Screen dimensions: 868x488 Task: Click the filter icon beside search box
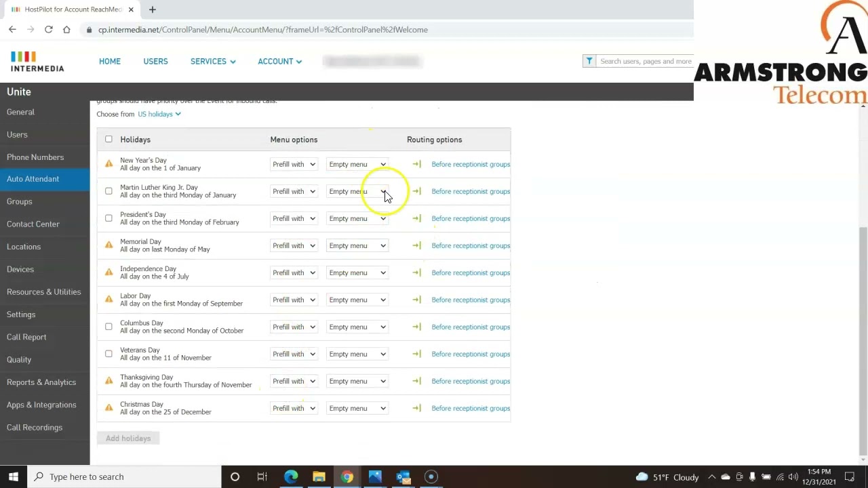point(589,61)
